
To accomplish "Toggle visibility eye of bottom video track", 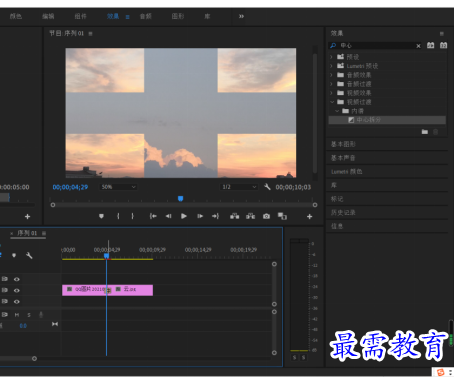I will [x=17, y=301].
